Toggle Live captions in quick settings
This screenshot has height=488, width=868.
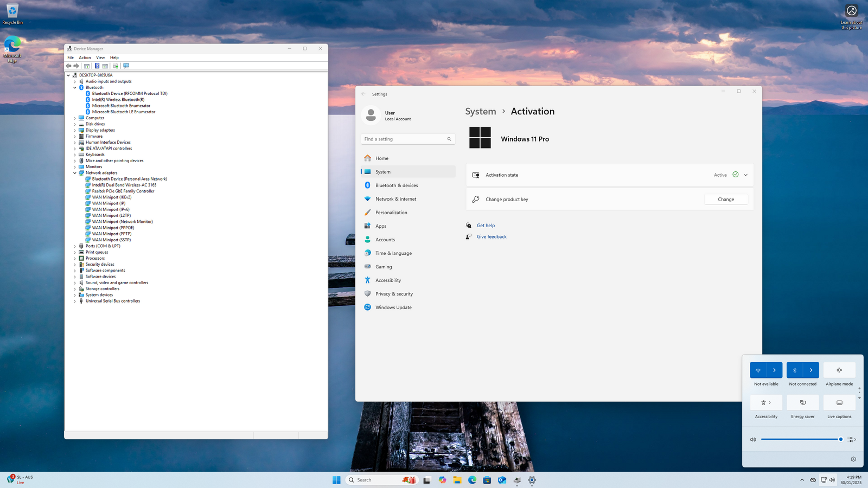[x=839, y=402]
